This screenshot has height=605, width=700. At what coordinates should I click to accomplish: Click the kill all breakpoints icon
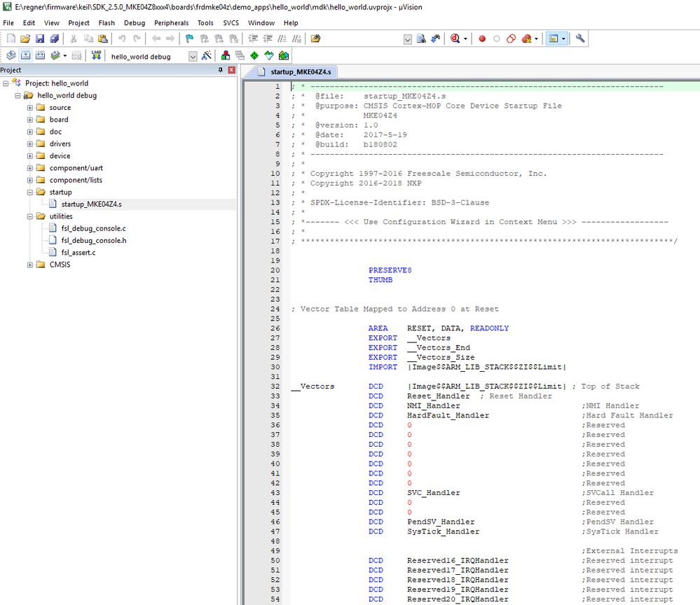(526, 39)
